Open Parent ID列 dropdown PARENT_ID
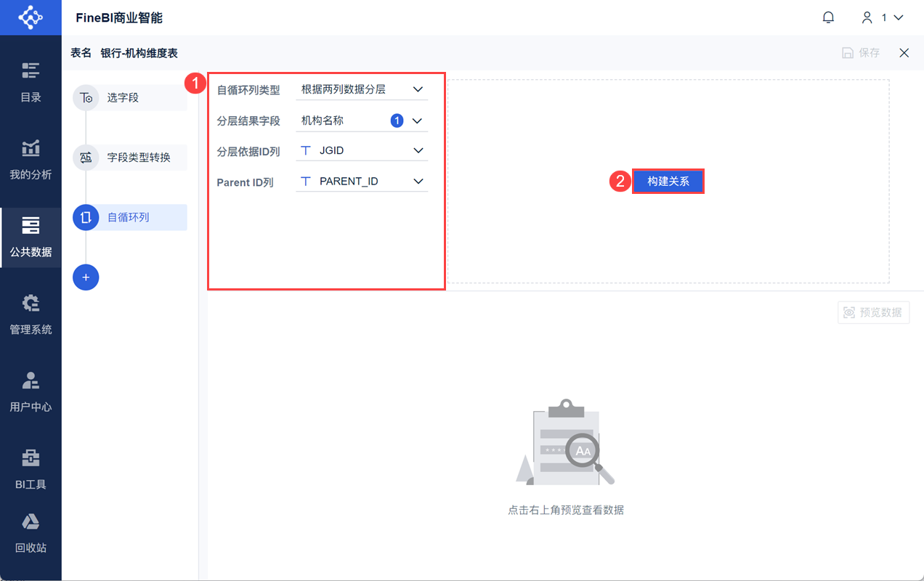 click(x=362, y=181)
